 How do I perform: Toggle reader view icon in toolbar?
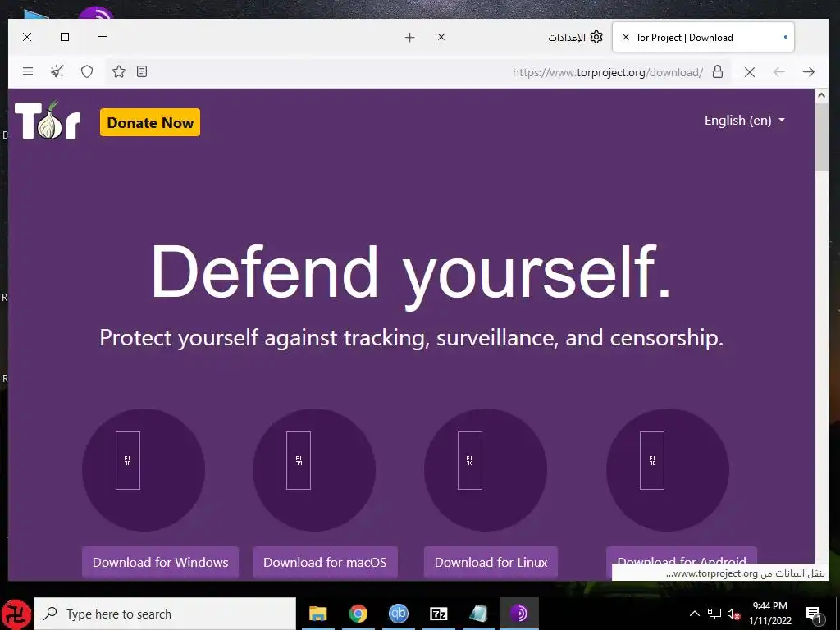[x=142, y=71]
